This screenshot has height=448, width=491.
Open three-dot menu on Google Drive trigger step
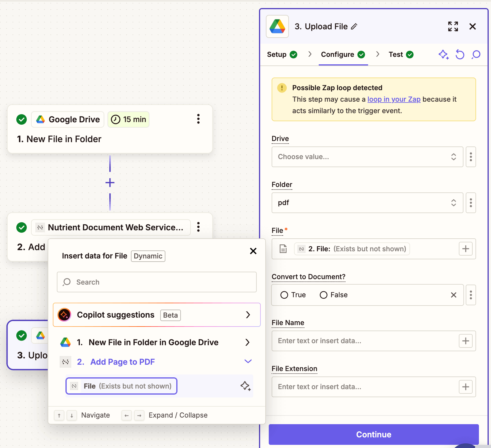click(198, 119)
